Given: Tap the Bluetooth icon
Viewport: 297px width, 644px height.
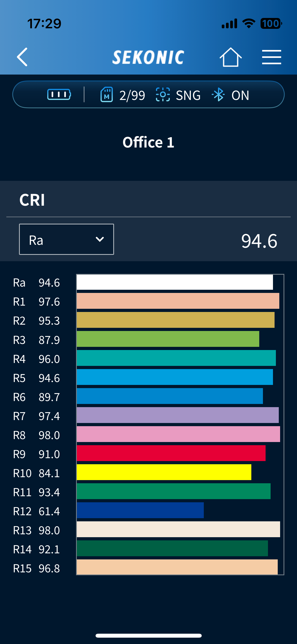Looking at the screenshot, I should coord(218,95).
